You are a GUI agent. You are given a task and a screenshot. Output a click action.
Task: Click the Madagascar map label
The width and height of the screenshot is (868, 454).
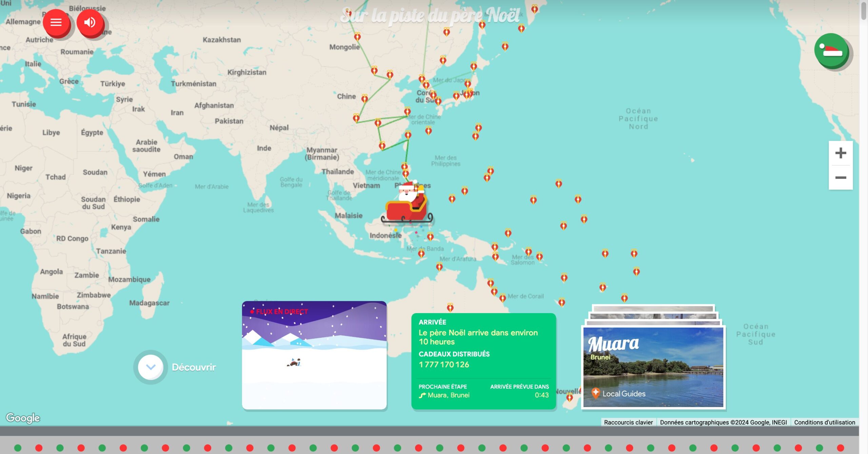(149, 303)
